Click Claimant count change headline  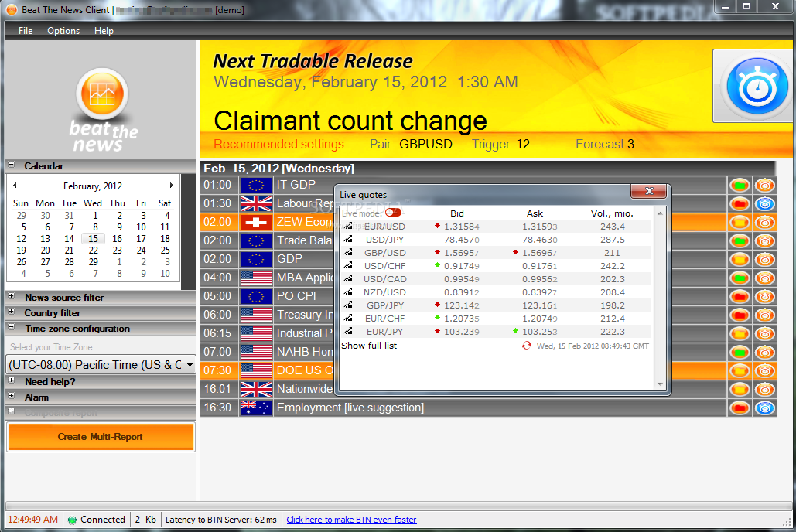point(350,121)
